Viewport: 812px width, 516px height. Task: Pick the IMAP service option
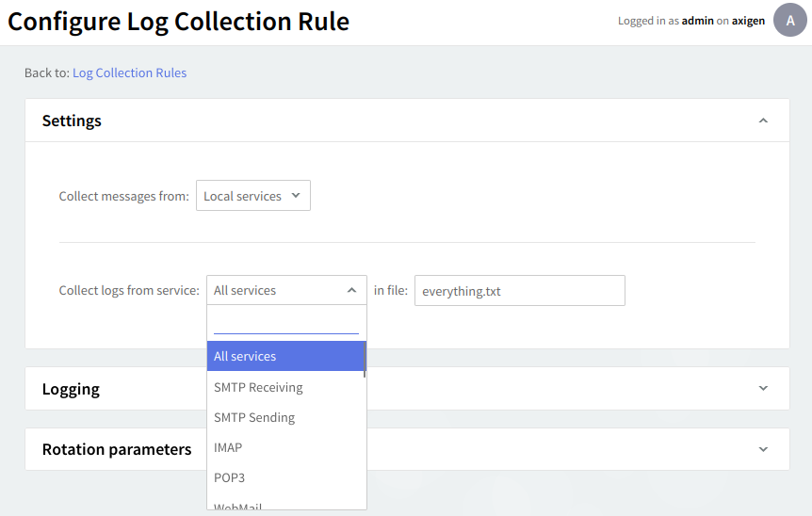pos(228,447)
